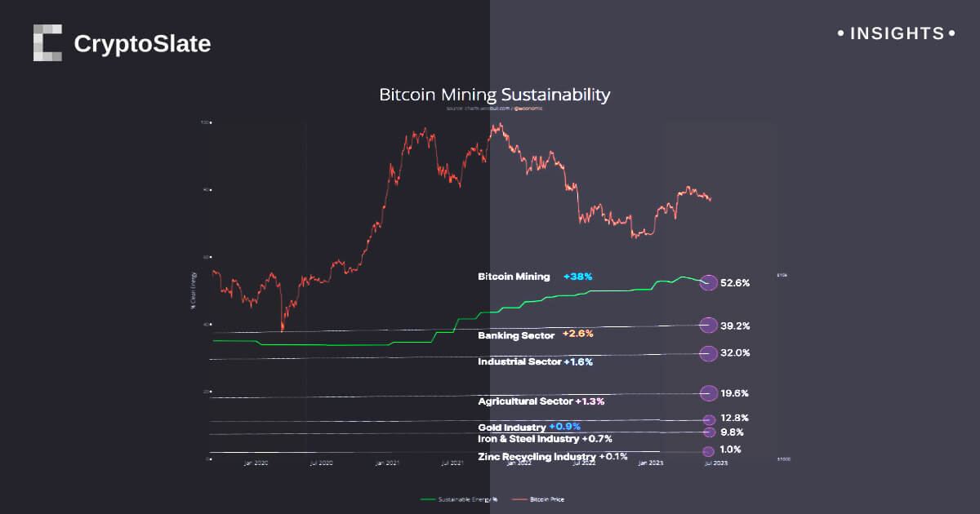The height and width of the screenshot is (514, 980).
Task: Click the Bitcoin Mining +38% label
Action: pyautogui.click(x=535, y=277)
